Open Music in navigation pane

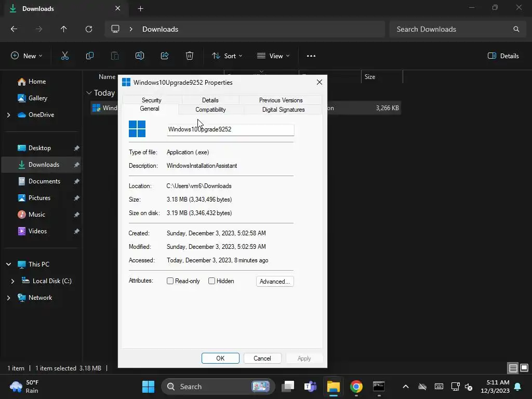(x=37, y=215)
